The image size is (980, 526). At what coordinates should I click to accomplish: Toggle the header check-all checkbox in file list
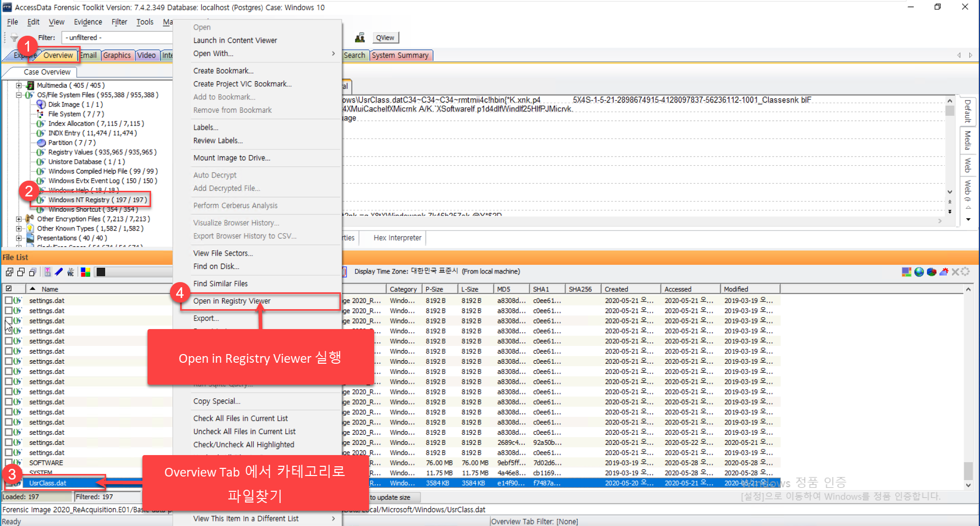click(x=9, y=289)
